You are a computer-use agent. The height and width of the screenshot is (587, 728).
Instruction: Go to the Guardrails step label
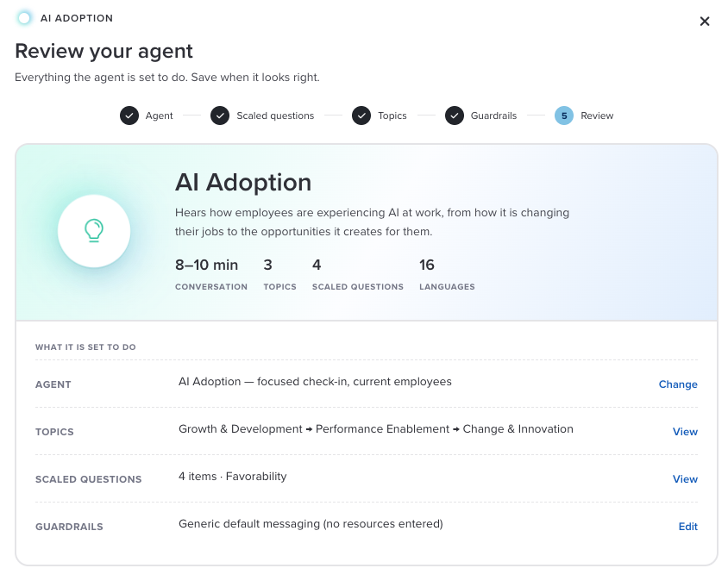pyautogui.click(x=493, y=116)
